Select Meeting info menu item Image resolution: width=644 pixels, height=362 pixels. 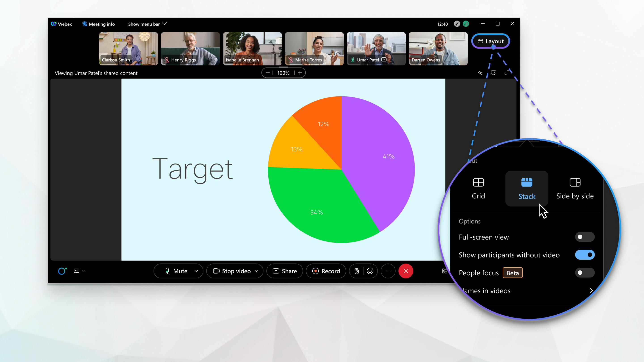coord(98,24)
